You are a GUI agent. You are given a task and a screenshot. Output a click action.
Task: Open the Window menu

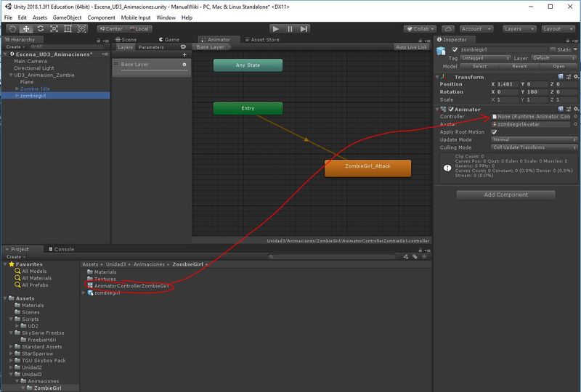pos(166,17)
